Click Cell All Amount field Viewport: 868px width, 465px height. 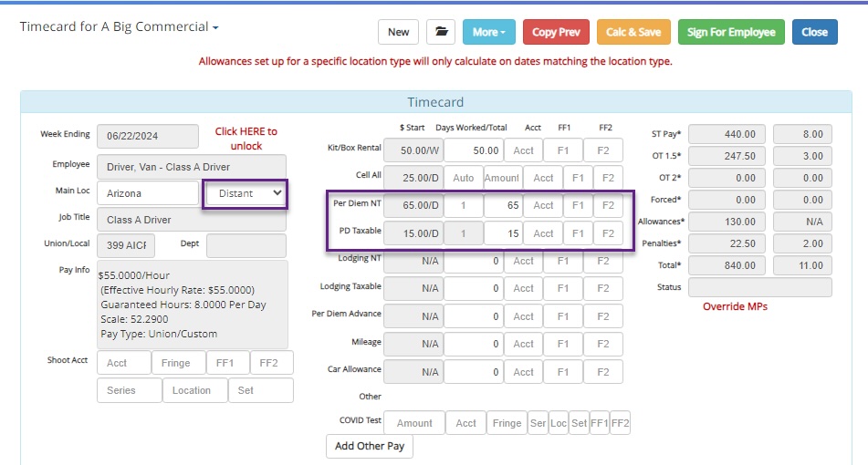[503, 178]
